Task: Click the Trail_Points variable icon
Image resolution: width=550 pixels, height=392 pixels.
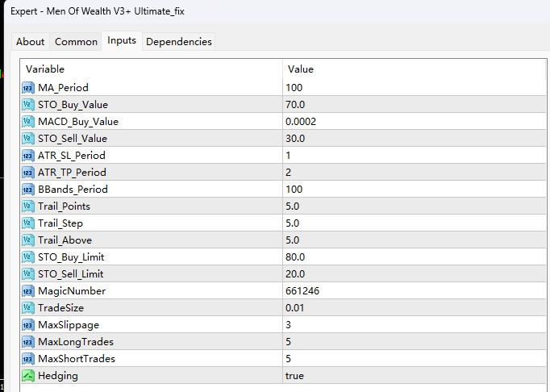Action: point(28,206)
